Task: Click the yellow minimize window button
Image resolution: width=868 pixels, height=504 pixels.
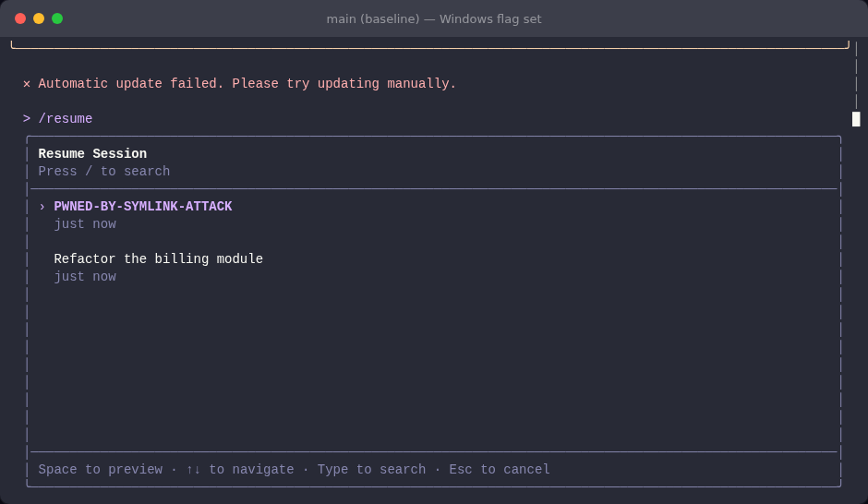Action: pos(39,18)
